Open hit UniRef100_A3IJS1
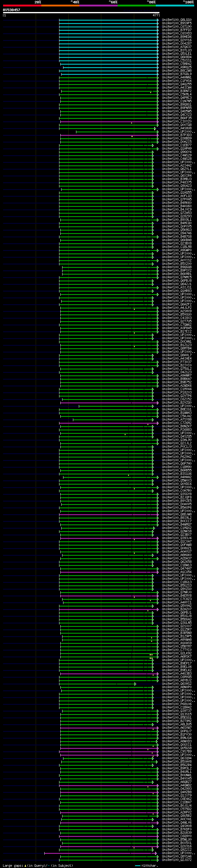Screen dimensions: 197x868 coord(176,287)
